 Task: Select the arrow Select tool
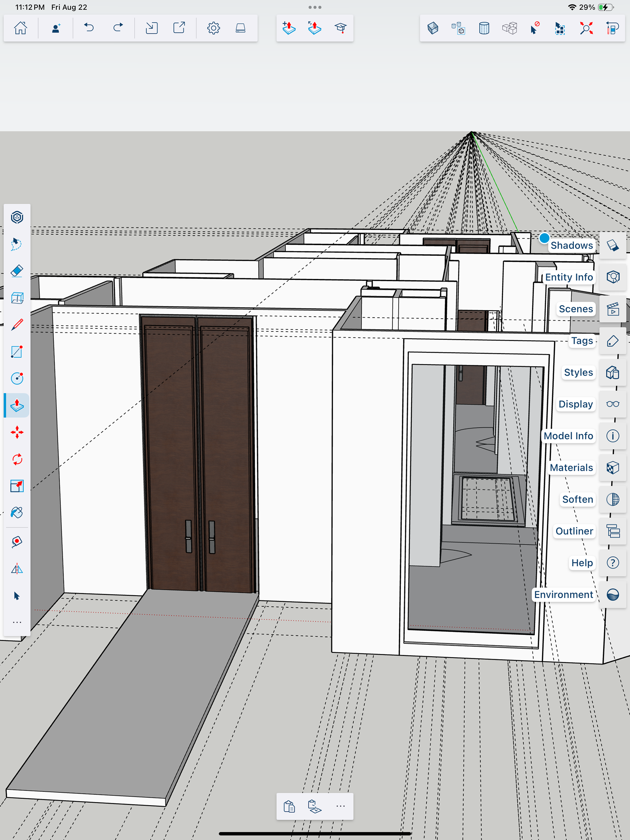[17, 596]
